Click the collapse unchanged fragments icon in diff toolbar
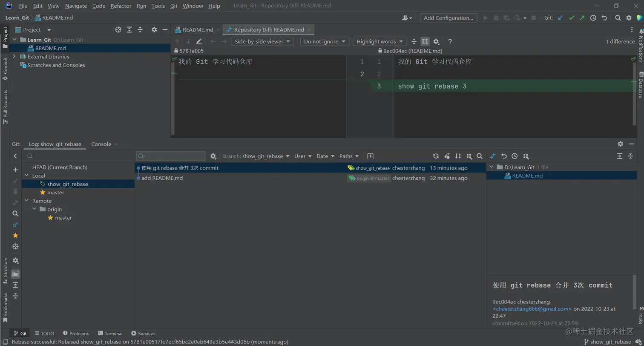The image size is (644, 346). 414,41
